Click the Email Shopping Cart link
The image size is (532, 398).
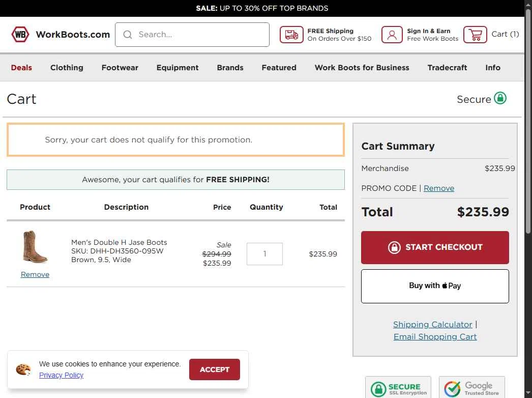pyautogui.click(x=435, y=336)
